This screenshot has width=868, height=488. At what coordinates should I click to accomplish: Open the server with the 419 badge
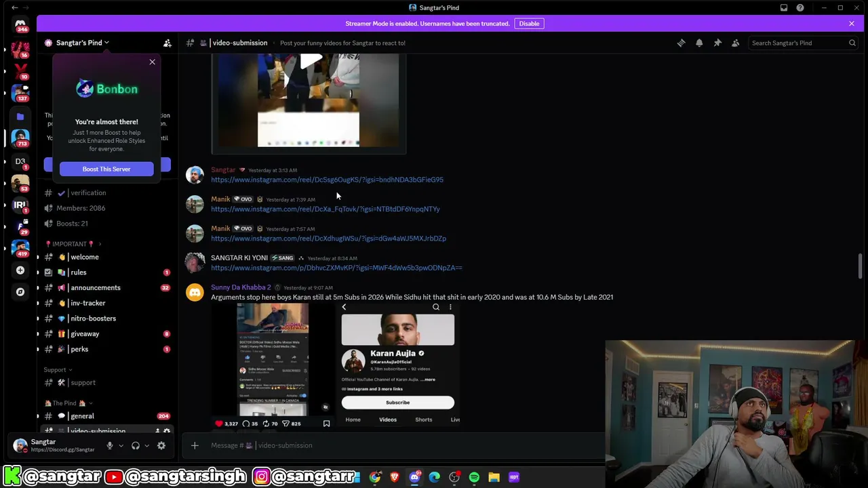tap(20, 247)
